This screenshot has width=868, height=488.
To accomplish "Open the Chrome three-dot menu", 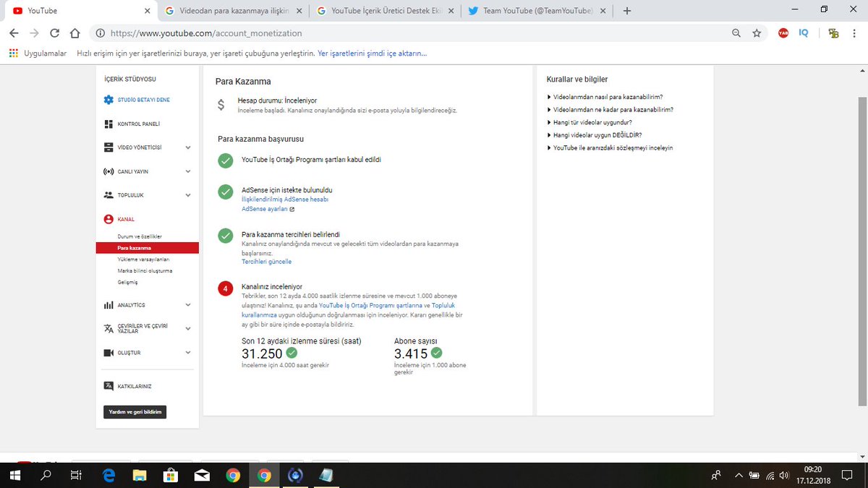I will tap(854, 33).
